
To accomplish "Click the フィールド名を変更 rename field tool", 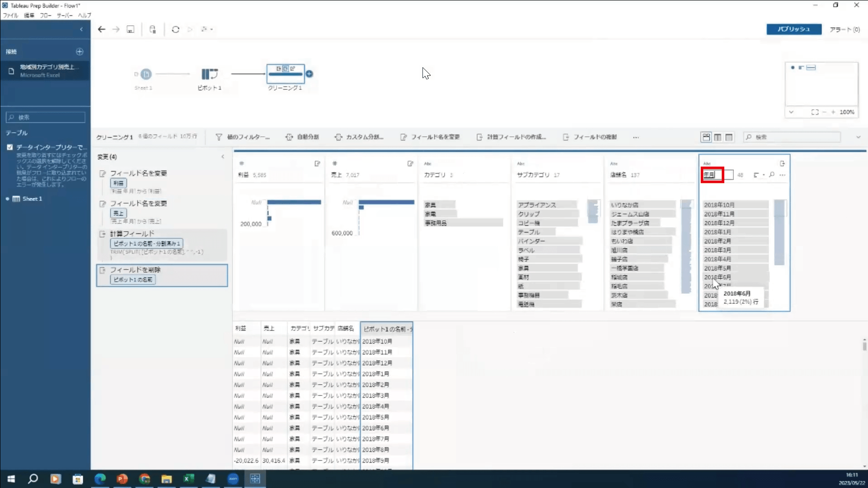I will point(430,137).
